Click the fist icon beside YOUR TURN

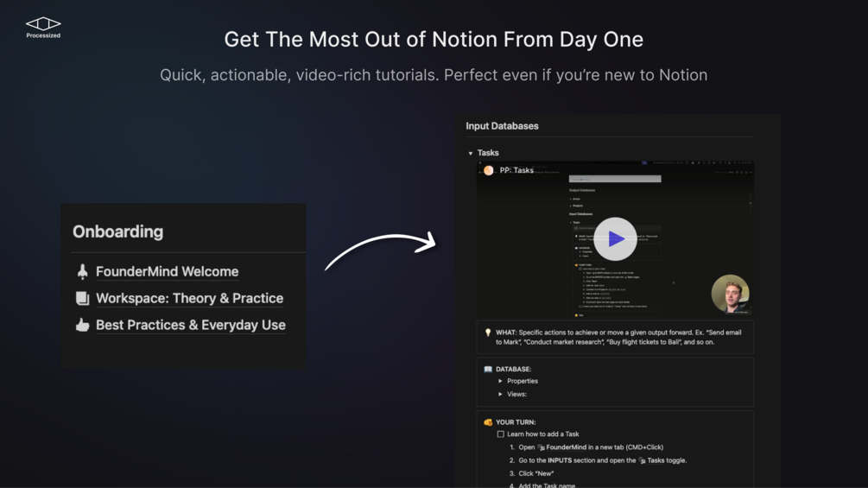[488, 422]
